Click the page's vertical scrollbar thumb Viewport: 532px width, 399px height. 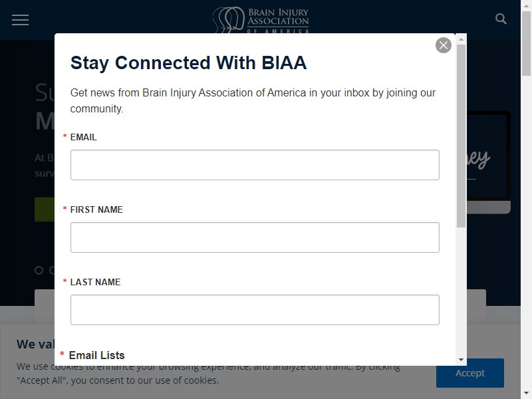tap(526, 43)
